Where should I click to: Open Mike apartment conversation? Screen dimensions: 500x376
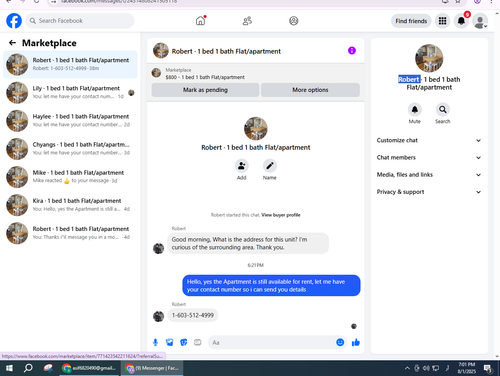point(70,177)
